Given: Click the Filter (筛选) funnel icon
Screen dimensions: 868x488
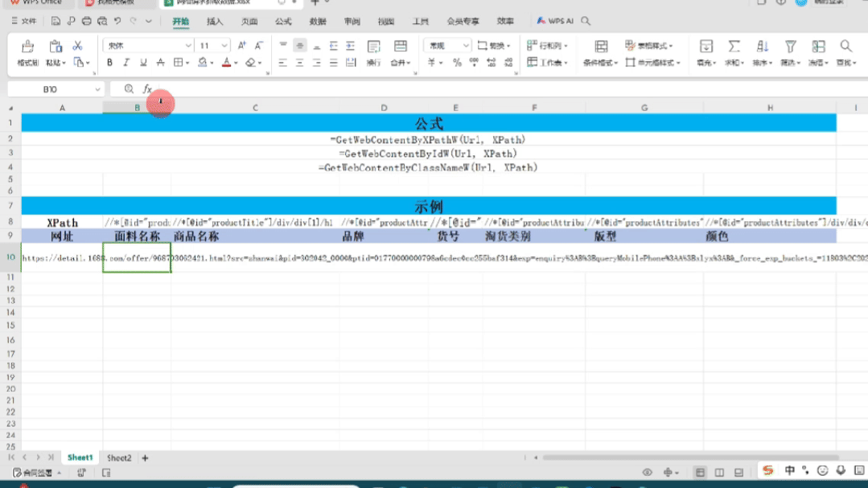Looking at the screenshot, I should [791, 47].
